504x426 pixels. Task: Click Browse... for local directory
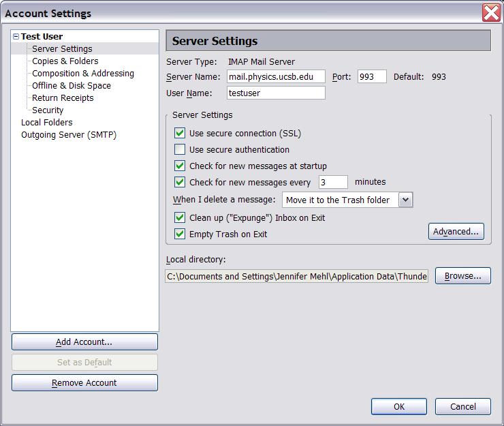click(x=462, y=276)
